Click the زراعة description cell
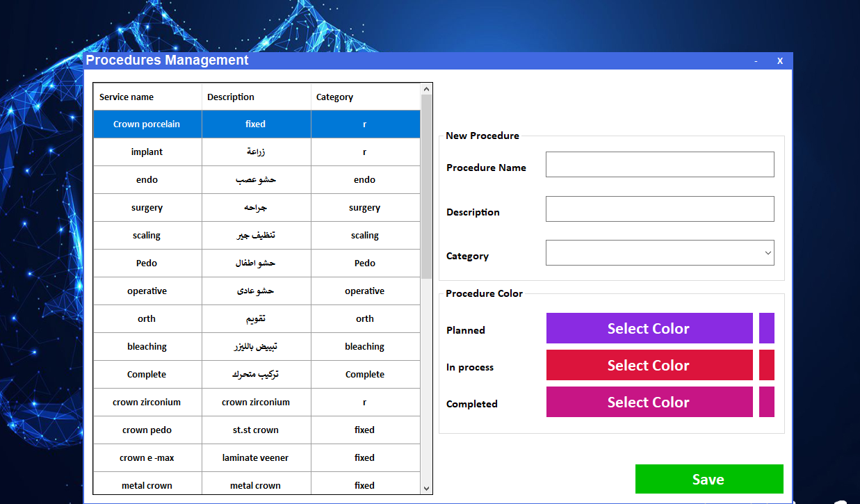This screenshot has height=504, width=860. (257, 152)
